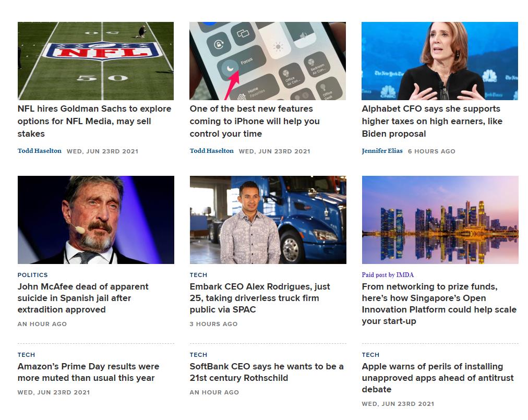Open the NFL field thumbnail image
The image size is (528, 420).
[x=95, y=61]
